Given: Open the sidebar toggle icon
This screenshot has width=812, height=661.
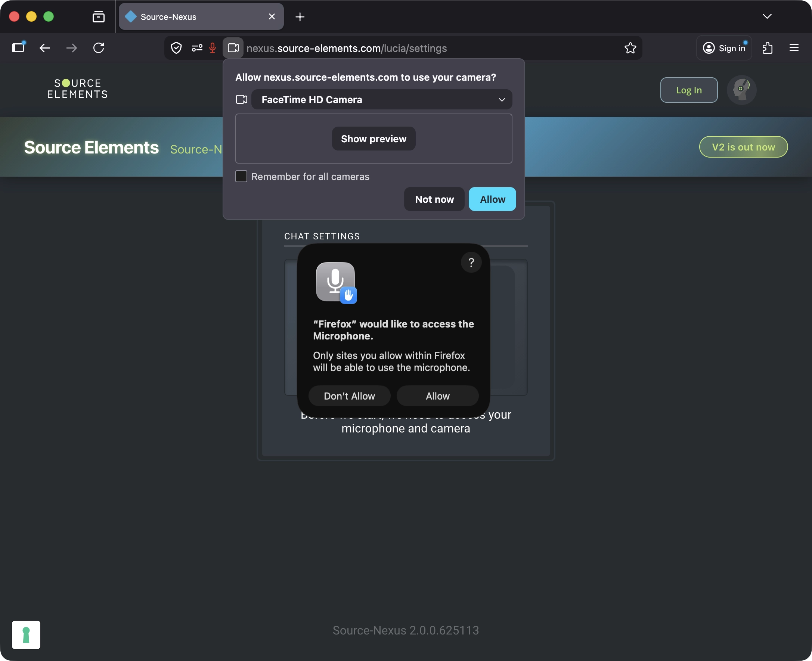Looking at the screenshot, I should click(18, 47).
